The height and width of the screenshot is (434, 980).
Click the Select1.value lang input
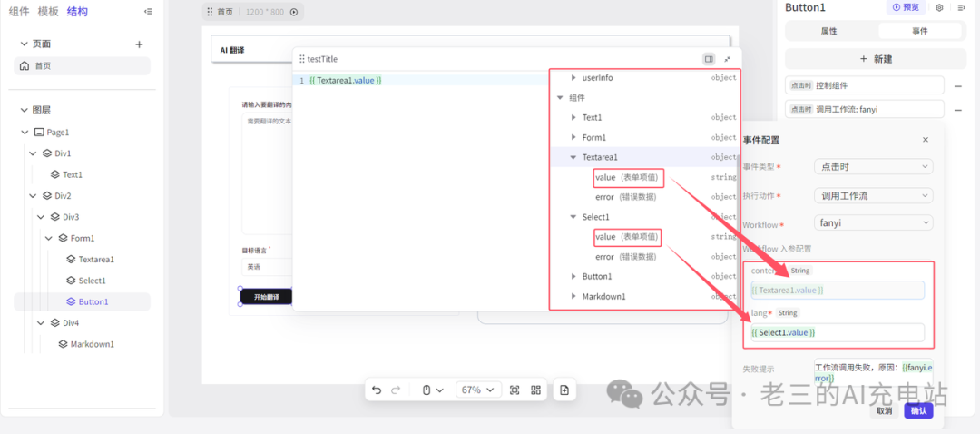tap(838, 332)
